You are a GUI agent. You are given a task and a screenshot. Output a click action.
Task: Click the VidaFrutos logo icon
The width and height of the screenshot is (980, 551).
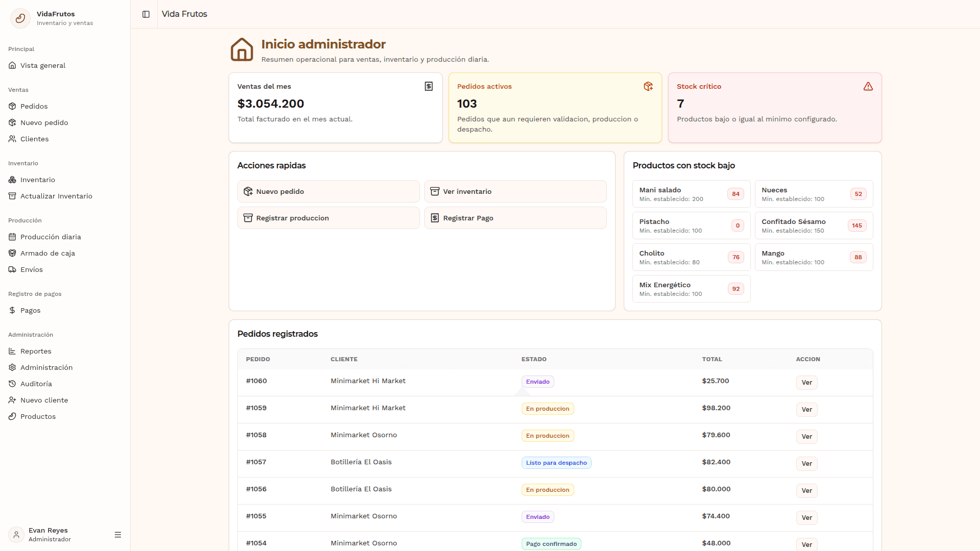tap(20, 18)
